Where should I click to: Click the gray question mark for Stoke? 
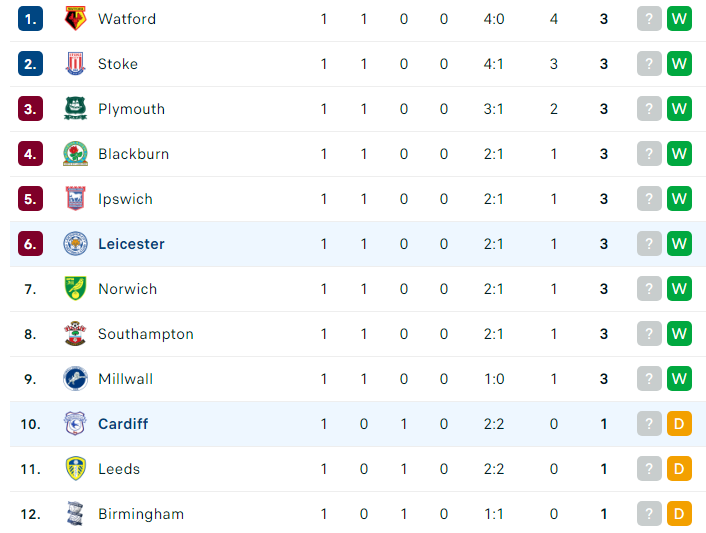649,63
